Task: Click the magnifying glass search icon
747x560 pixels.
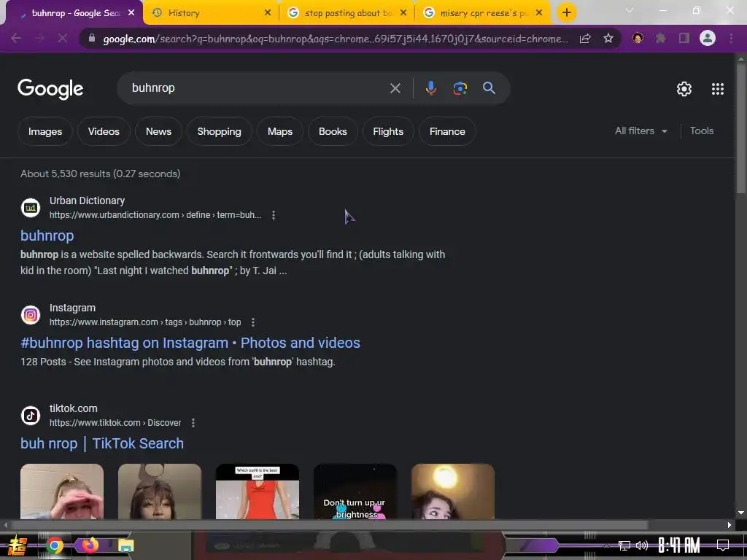Action: tap(489, 88)
